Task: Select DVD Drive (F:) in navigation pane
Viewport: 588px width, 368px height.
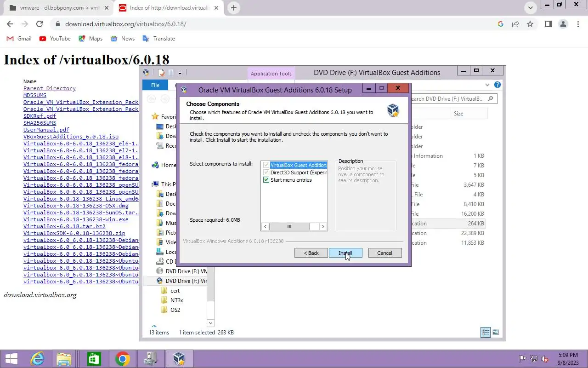Action: click(x=181, y=281)
